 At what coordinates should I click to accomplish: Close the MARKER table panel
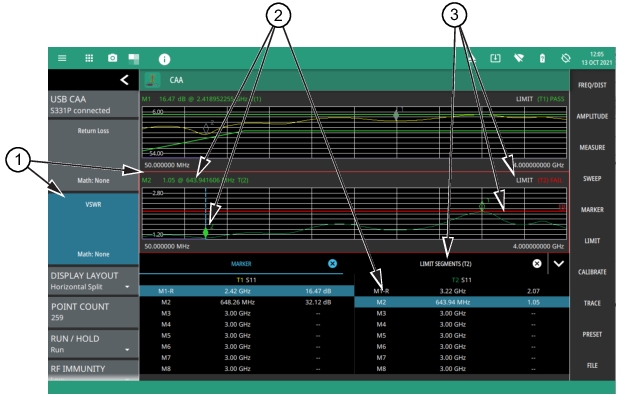click(x=333, y=263)
